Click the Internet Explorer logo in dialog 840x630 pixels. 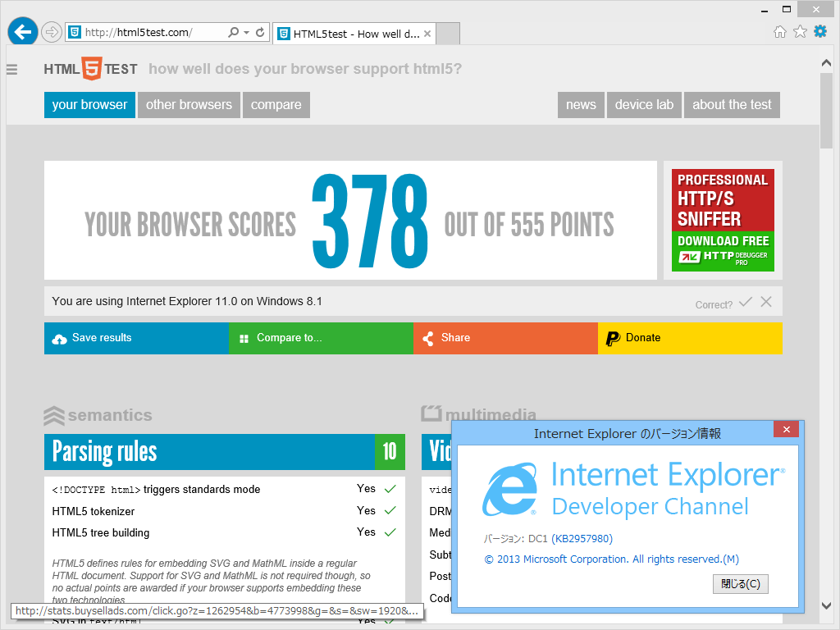coord(510,490)
